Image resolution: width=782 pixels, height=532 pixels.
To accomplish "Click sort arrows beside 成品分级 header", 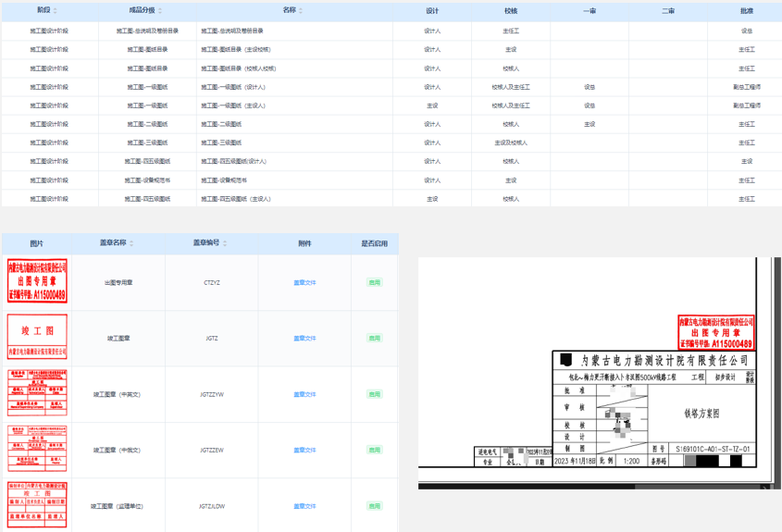I will point(160,11).
